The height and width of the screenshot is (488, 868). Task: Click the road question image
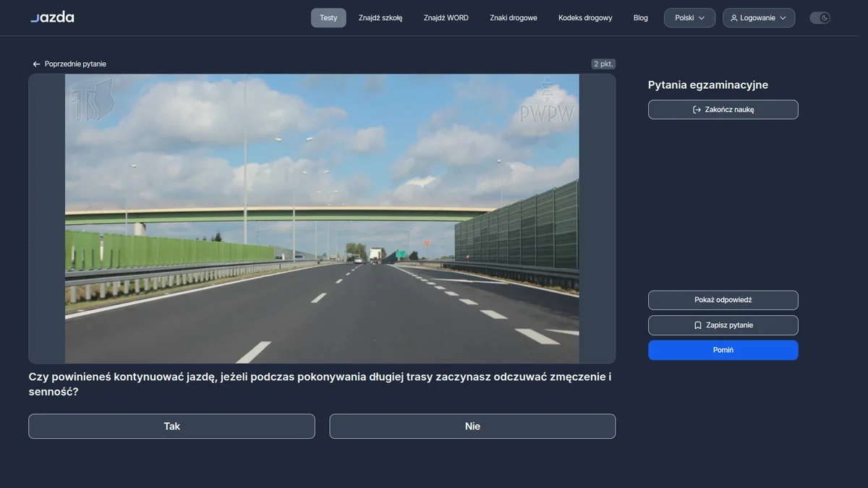tap(322, 218)
